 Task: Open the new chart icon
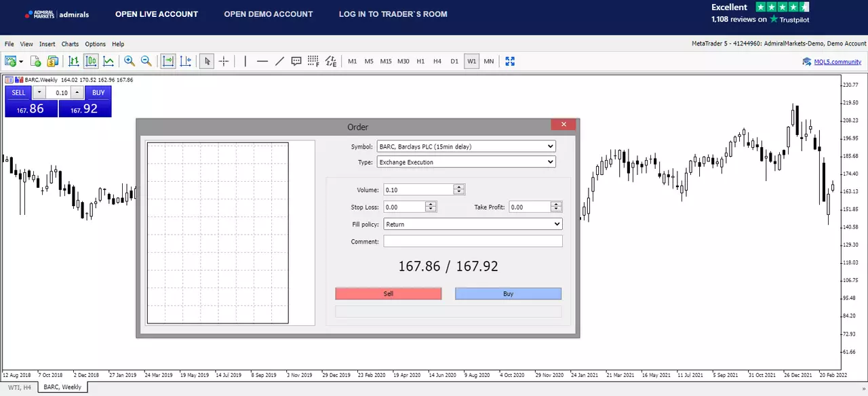coord(11,61)
